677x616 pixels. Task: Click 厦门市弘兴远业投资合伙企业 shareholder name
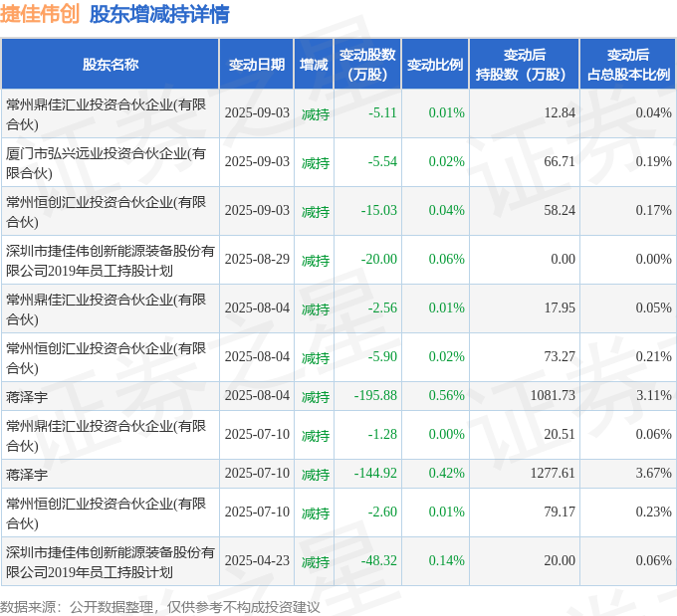pos(106,163)
